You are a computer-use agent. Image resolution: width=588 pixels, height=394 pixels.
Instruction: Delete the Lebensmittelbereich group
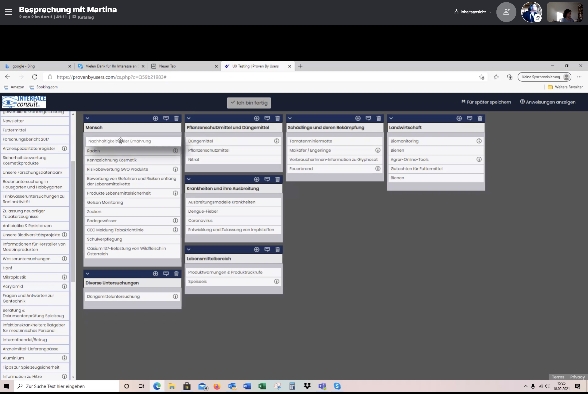coord(278,249)
